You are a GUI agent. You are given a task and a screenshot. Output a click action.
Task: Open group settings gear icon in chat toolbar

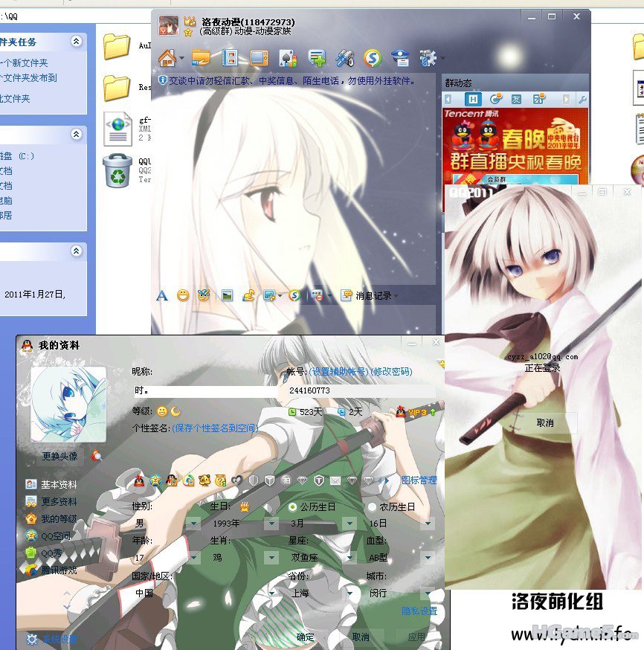pyautogui.click(x=428, y=58)
